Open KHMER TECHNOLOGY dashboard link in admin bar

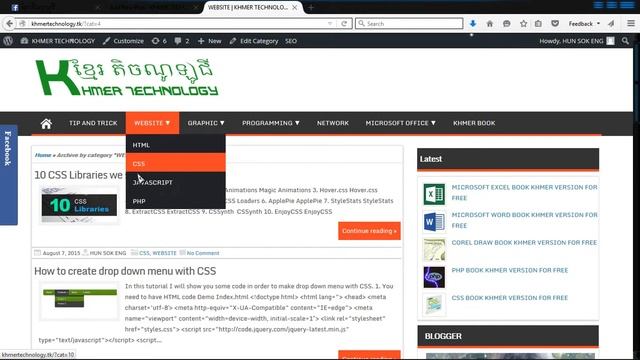(58, 41)
